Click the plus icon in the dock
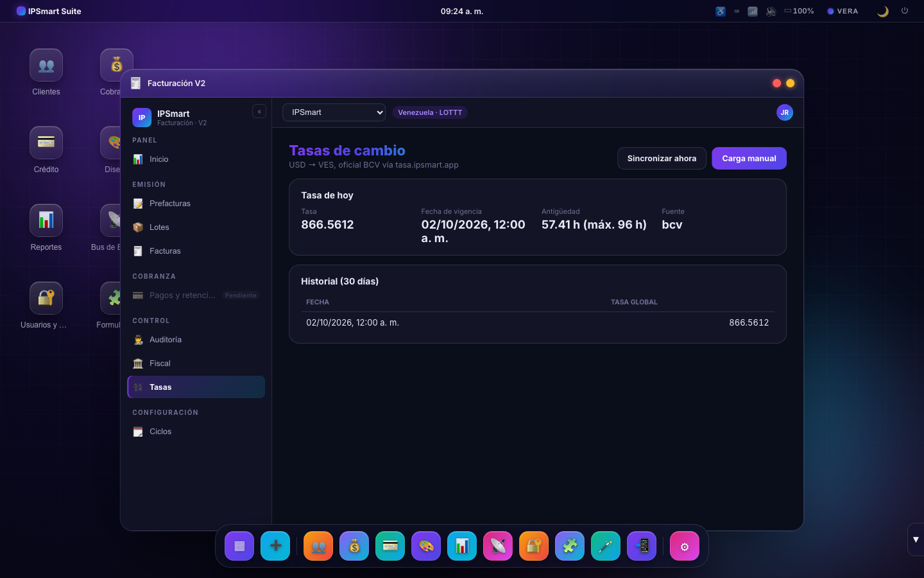Image resolution: width=924 pixels, height=578 pixels. tap(275, 546)
